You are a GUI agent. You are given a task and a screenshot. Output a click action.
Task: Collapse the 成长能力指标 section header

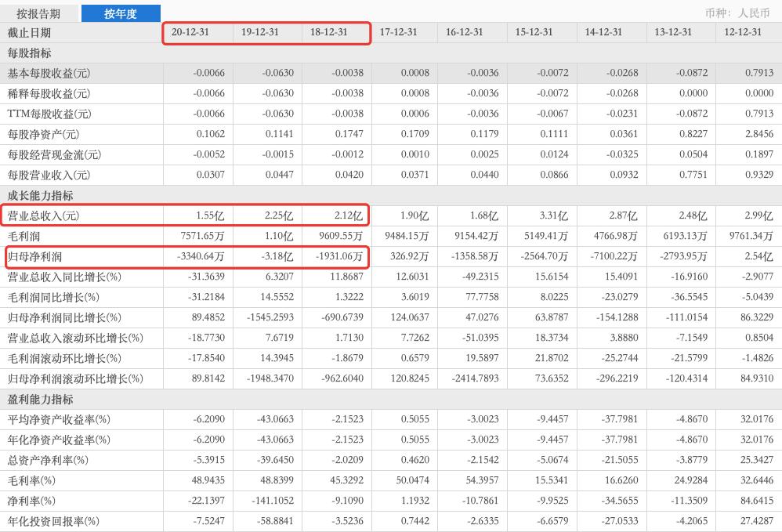coord(40,195)
